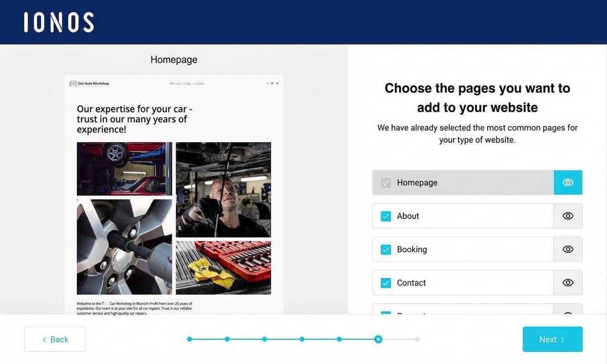Click the IONOS logo in the header

tap(59, 22)
